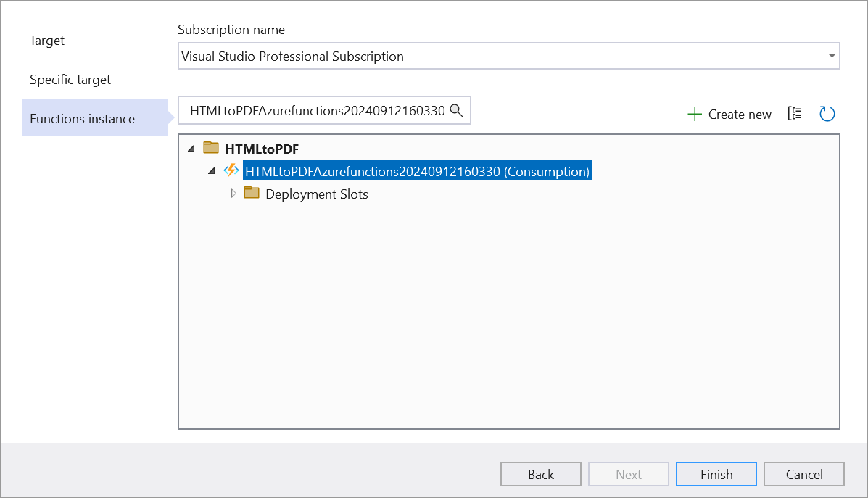Click the Deployment Slots folder icon
Viewport: 868px width, 498px height.
252,194
